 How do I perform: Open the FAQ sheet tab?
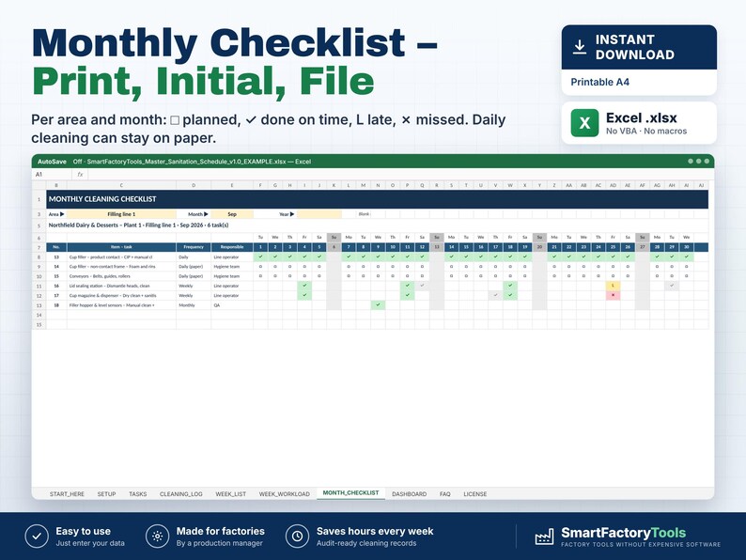click(x=445, y=494)
